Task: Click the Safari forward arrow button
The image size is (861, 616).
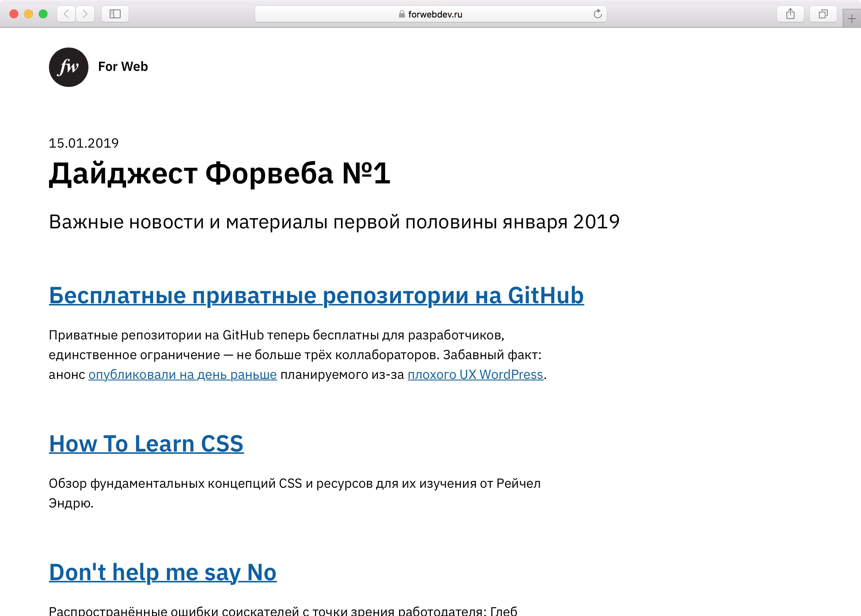Action: (x=85, y=14)
